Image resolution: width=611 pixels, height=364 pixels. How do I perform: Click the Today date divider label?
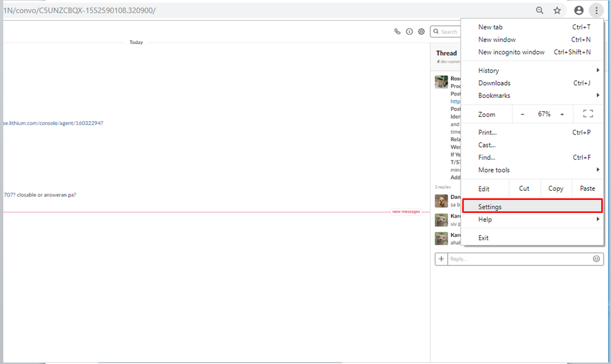[136, 42]
